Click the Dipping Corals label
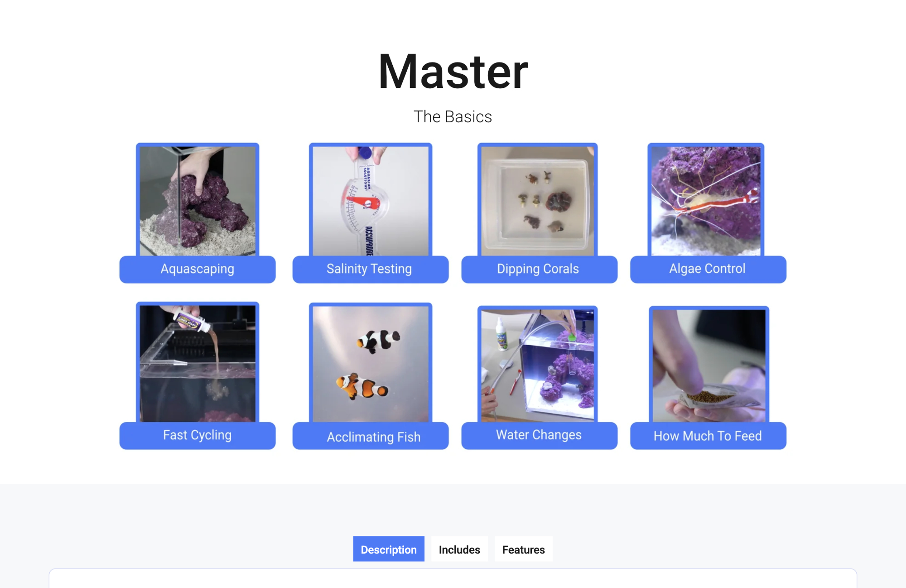 pos(539,269)
